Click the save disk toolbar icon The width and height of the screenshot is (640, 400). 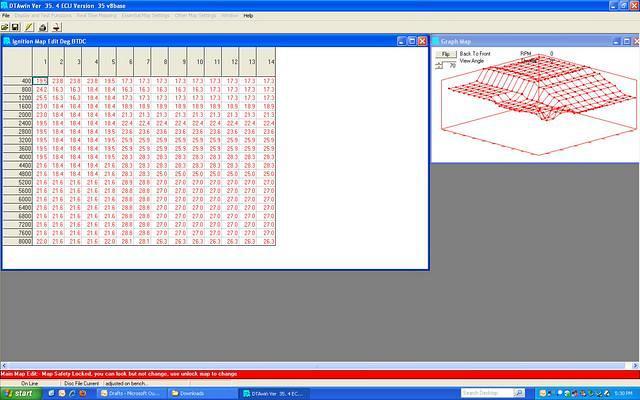tap(17, 26)
